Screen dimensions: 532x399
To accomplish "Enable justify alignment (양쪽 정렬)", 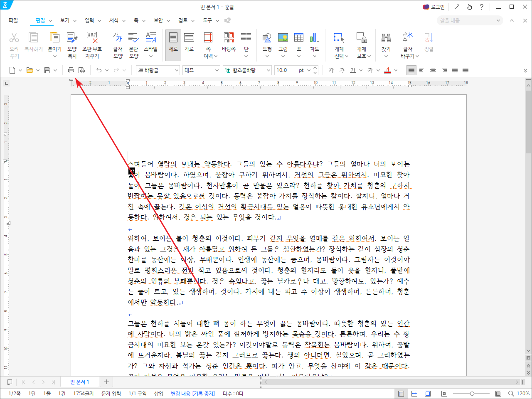I will click(x=411, y=70).
